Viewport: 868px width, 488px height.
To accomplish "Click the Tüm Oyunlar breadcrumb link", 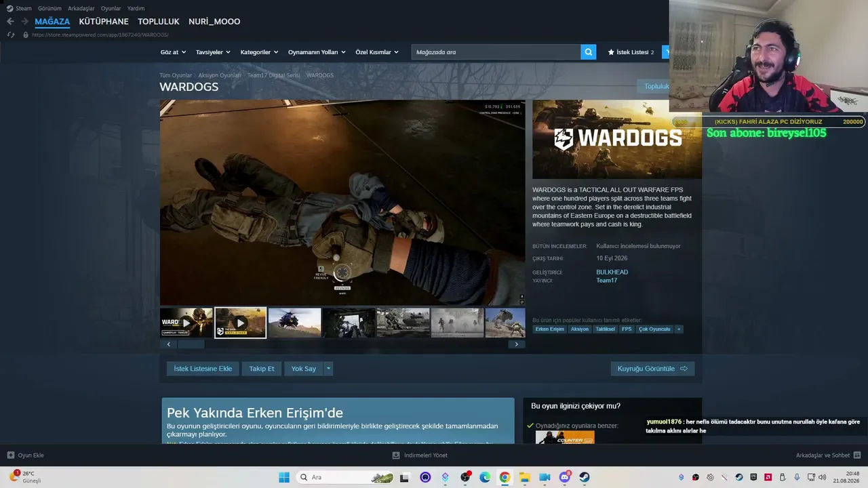I will click(176, 75).
